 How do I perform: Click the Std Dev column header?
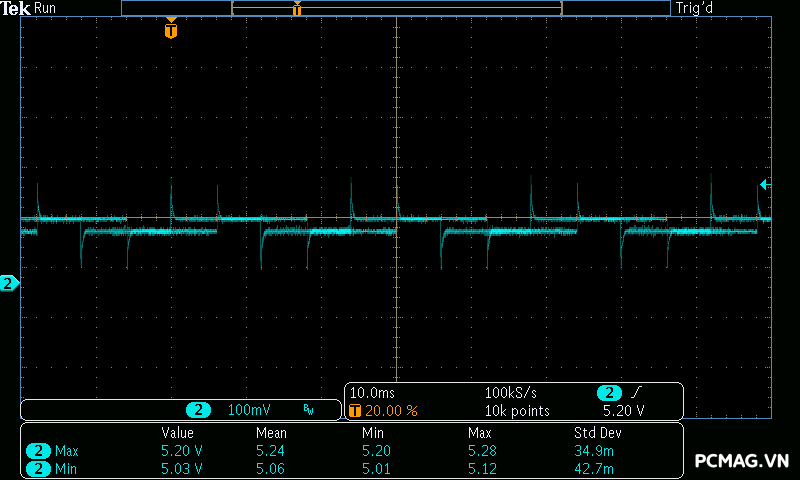tap(595, 433)
